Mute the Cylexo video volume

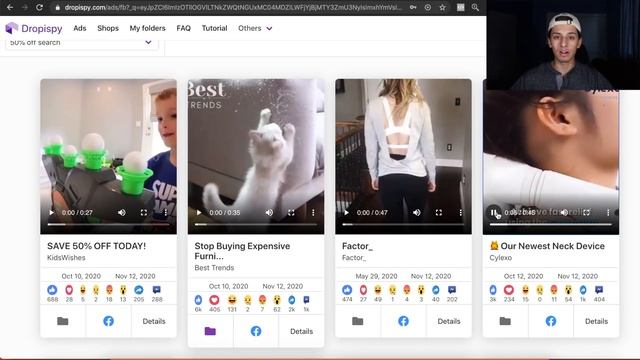564,213
